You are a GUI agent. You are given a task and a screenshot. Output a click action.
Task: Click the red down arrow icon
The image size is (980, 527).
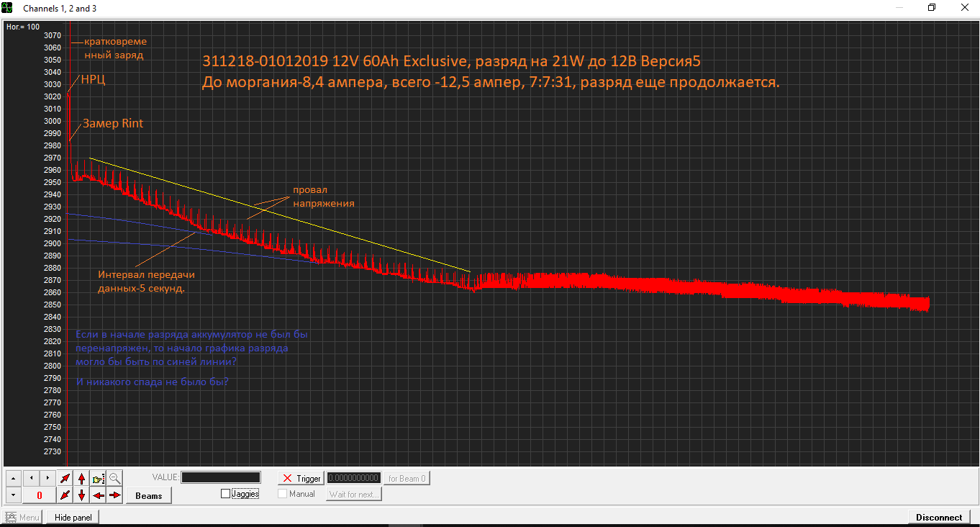click(82, 495)
